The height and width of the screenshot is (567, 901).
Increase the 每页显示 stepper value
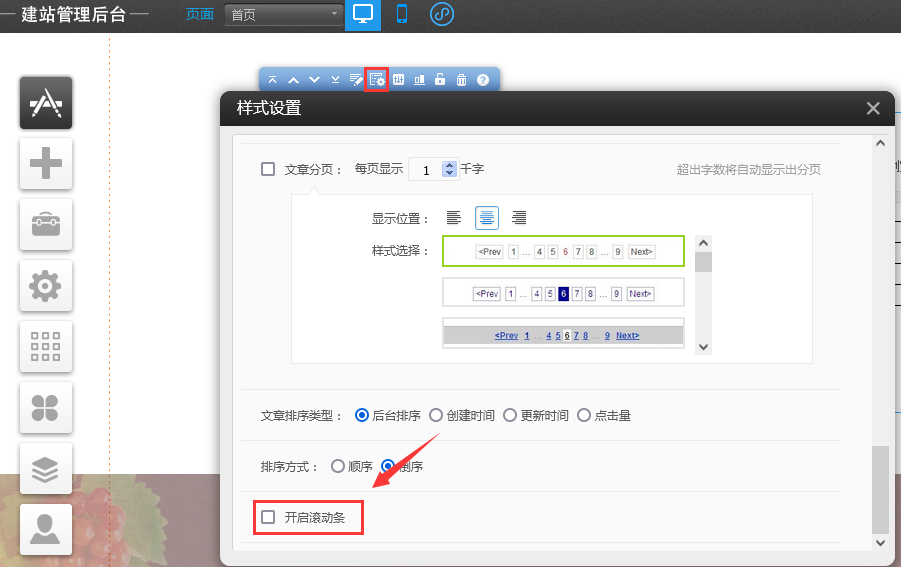coord(449,165)
